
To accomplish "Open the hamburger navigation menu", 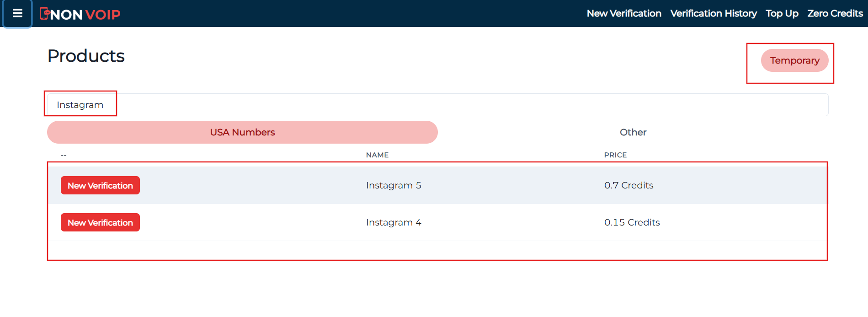I will 17,14.
